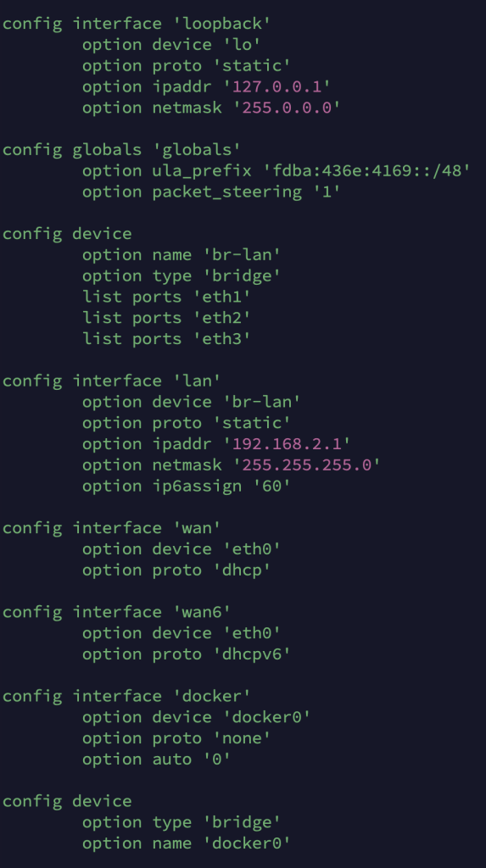Click the device name 'br-lan' under option name
486x868 pixels.
point(242,255)
